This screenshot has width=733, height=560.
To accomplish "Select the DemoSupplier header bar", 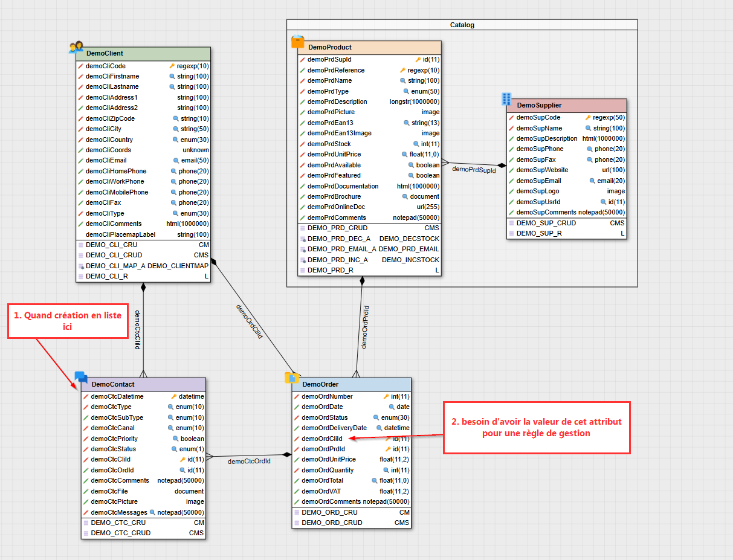I will (566, 105).
